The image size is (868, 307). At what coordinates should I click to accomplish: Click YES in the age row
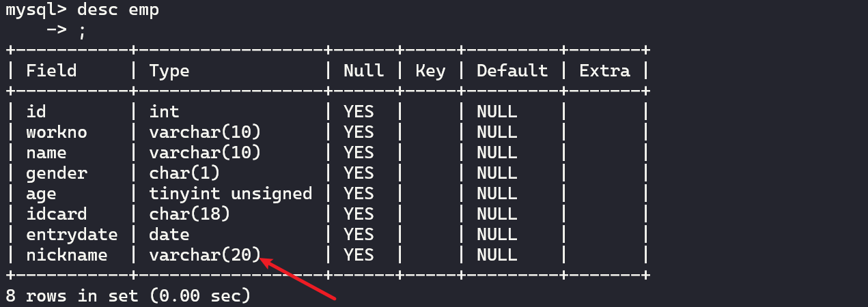point(359,194)
